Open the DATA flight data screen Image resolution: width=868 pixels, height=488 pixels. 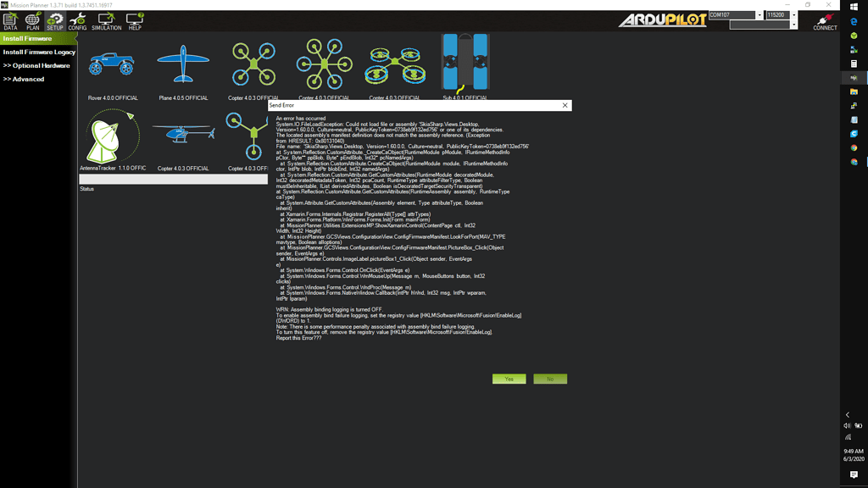(10, 20)
